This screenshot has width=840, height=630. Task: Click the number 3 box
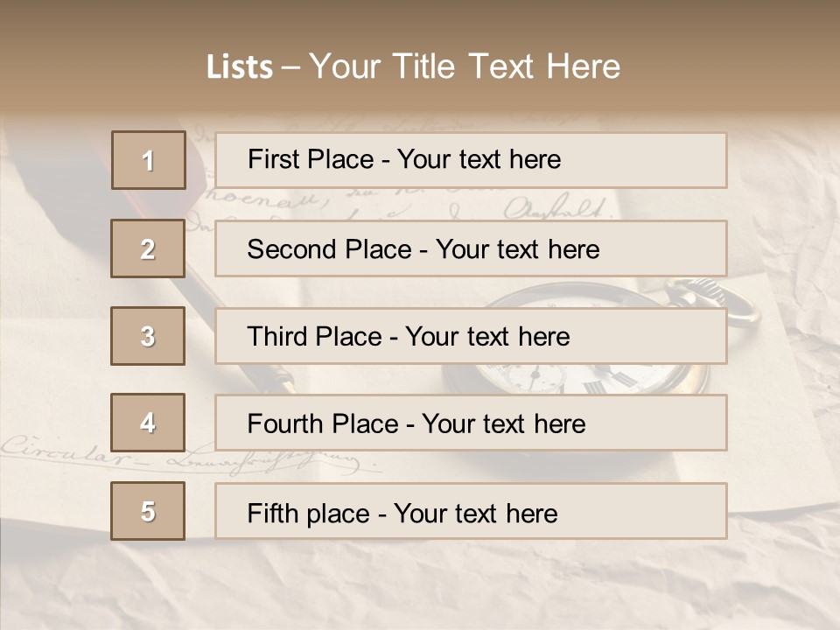click(148, 336)
